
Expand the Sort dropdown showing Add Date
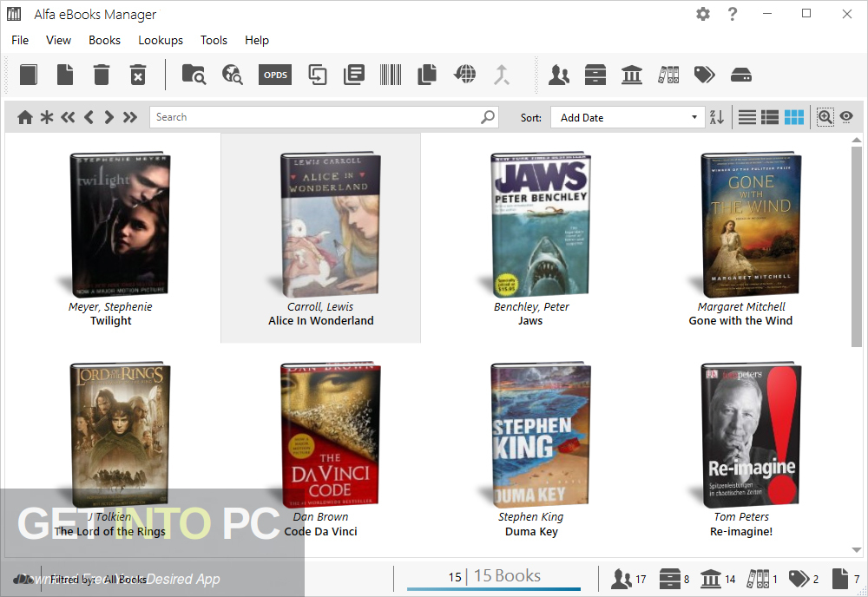(x=627, y=117)
